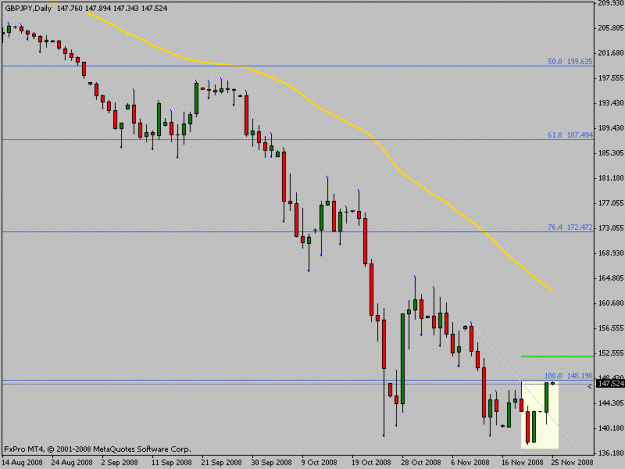The image size is (625, 469).
Task: Click the 164.805 price axis label
Action: tap(610, 278)
